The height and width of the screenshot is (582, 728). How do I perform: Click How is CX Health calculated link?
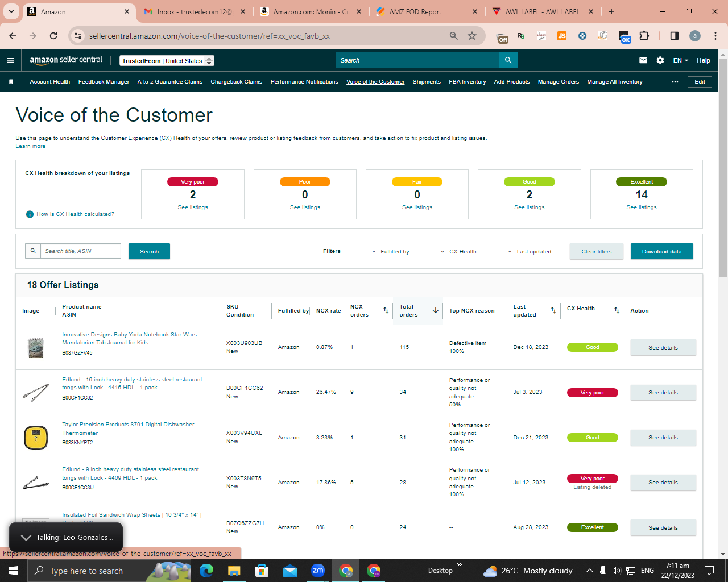[x=76, y=214]
